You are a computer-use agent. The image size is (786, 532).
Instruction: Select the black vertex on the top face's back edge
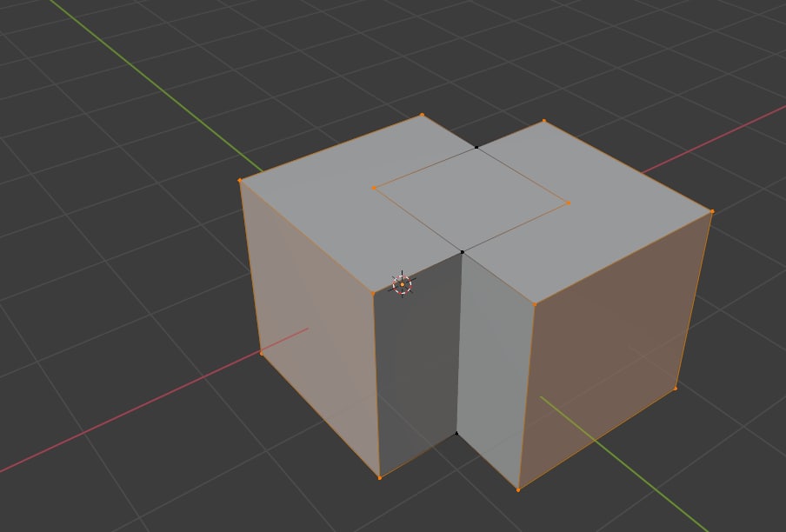476,147
